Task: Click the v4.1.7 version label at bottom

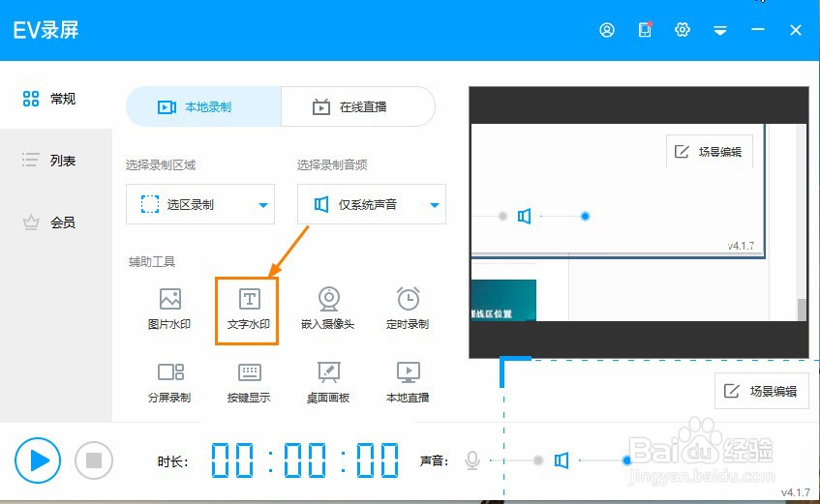Action: coord(796,492)
